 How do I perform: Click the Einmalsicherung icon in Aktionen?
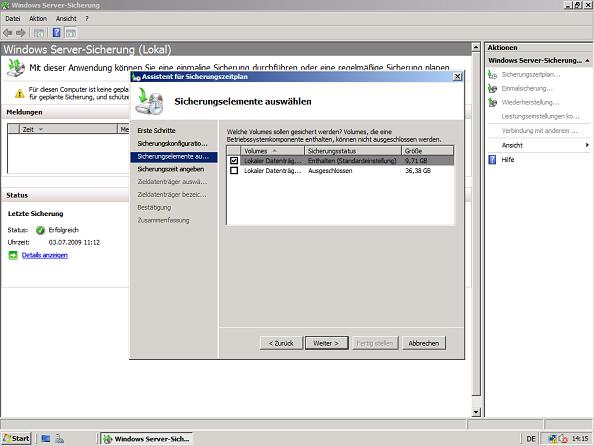click(x=492, y=89)
